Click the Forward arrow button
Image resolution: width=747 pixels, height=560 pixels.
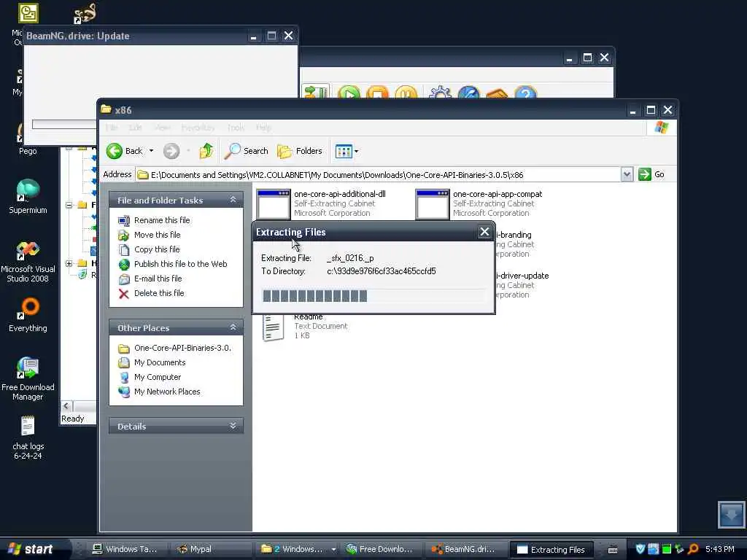171,151
